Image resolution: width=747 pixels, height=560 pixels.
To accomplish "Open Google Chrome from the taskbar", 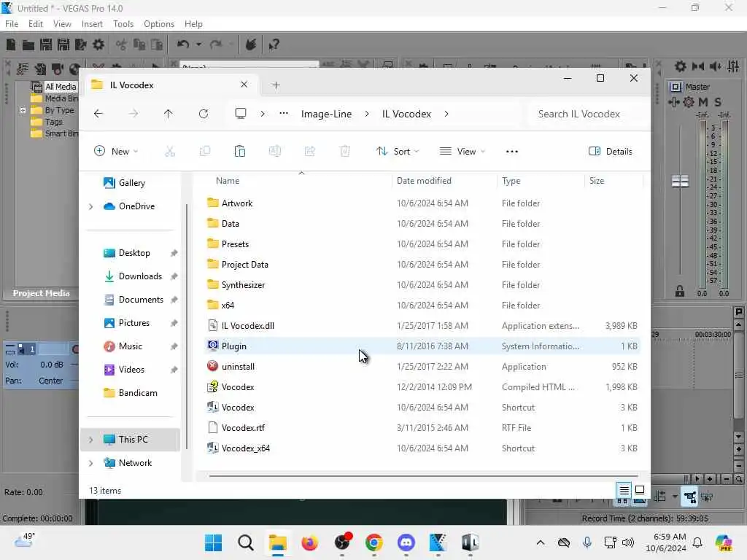I will click(x=374, y=542).
